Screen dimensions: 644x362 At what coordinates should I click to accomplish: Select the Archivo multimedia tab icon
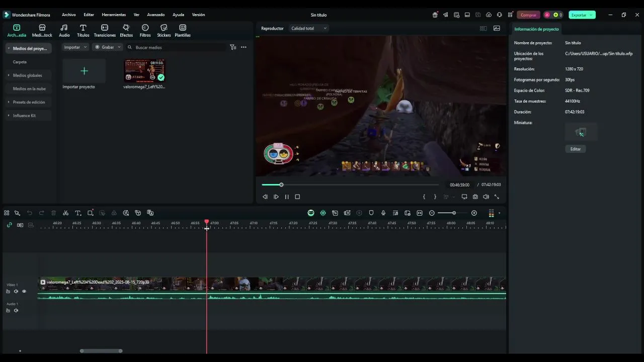tap(17, 28)
